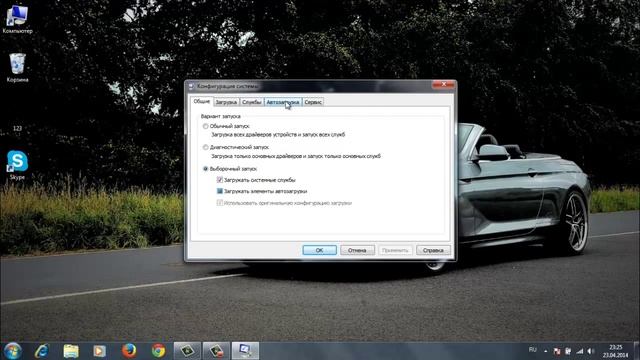
Task: Click the Применить button
Action: click(x=395, y=250)
